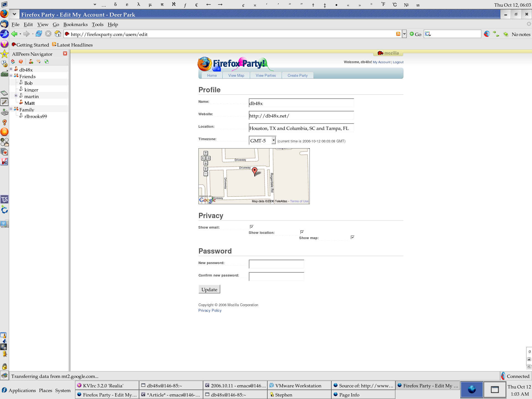Click the AllPeers home icon in sidebar toolbar

(13, 62)
